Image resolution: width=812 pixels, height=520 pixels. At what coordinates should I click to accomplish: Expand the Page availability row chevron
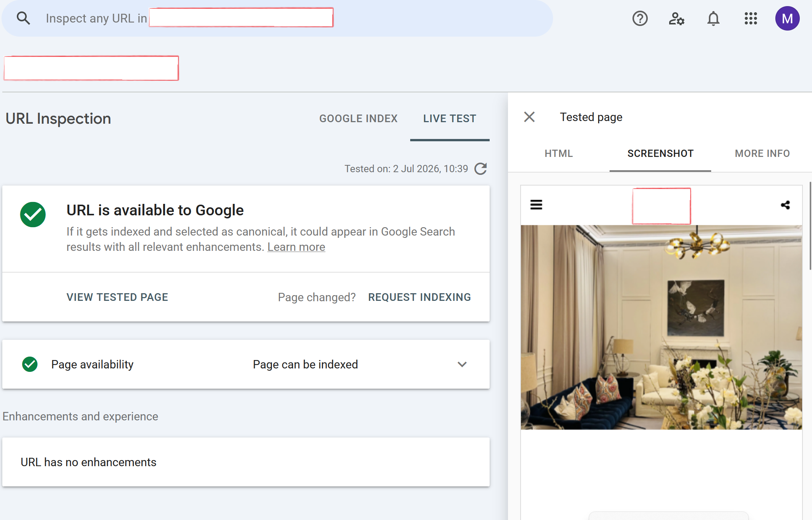[x=462, y=364]
